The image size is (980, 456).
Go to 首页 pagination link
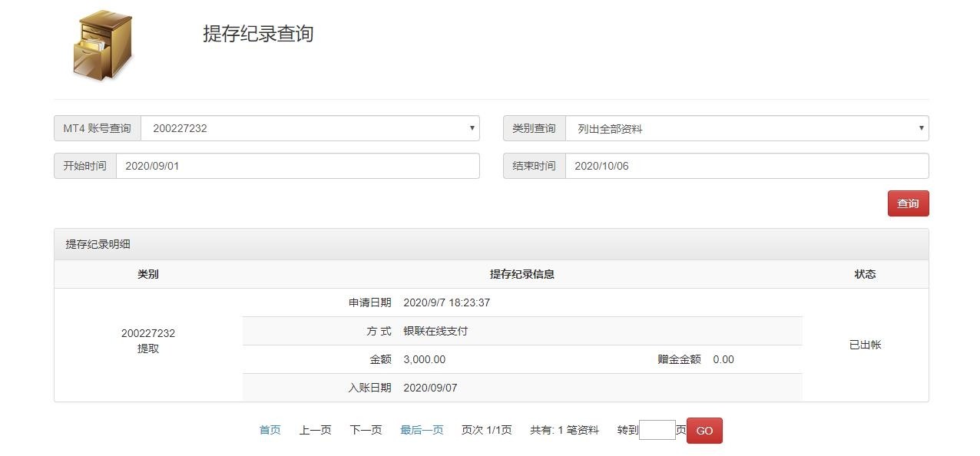tap(270, 430)
